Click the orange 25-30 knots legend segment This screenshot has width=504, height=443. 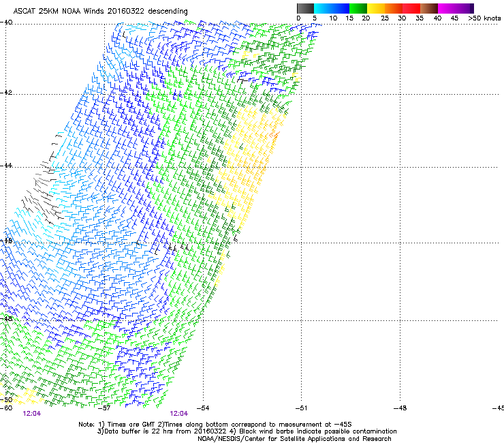[x=394, y=8]
